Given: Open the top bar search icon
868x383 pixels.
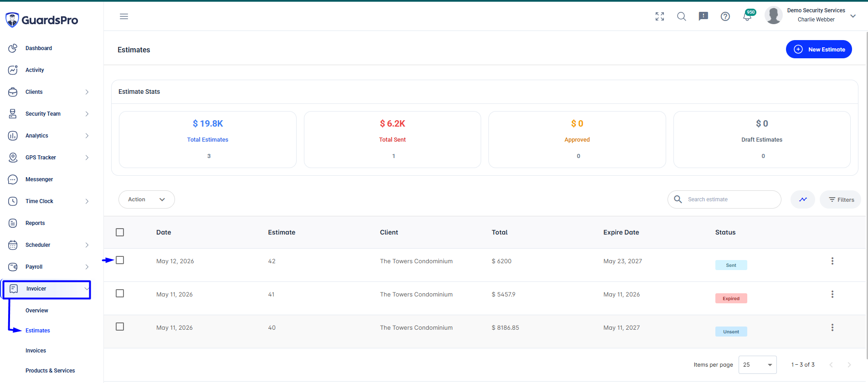Looking at the screenshot, I should 682,16.
